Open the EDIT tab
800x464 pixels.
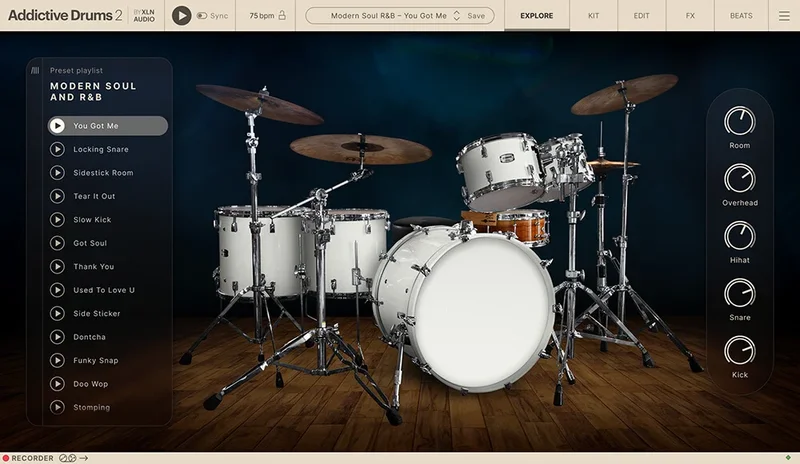pyautogui.click(x=641, y=16)
